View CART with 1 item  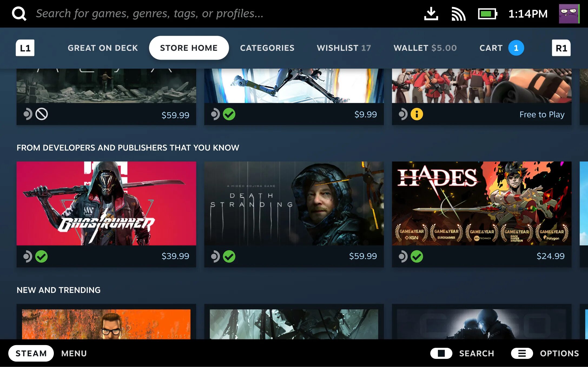pos(501,47)
